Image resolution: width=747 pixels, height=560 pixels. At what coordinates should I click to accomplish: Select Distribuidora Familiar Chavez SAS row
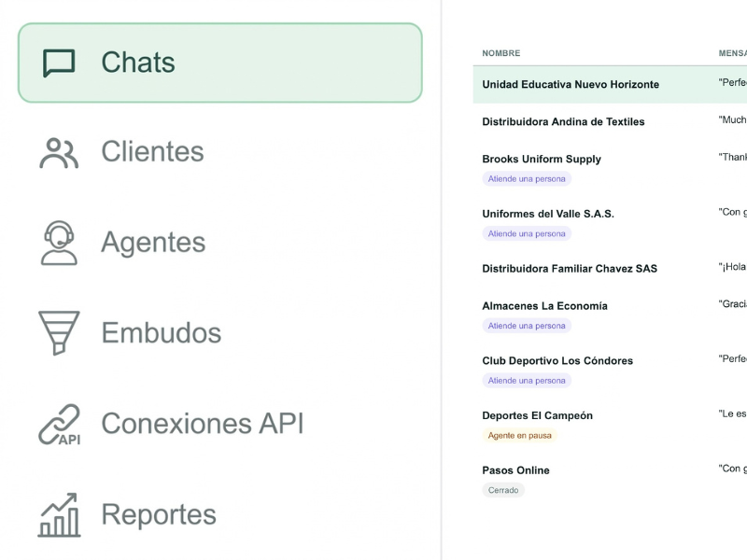[x=610, y=269]
